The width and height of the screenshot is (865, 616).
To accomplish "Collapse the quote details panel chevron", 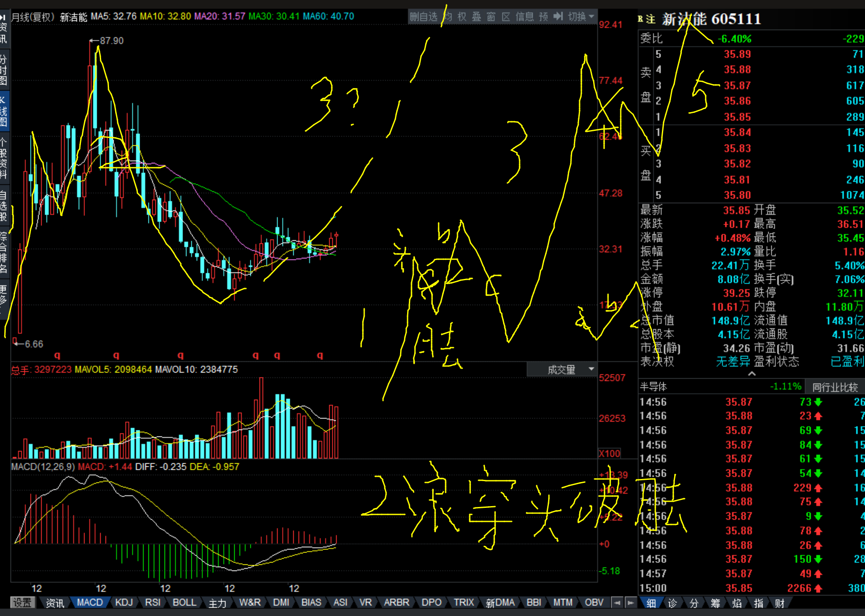I will [752, 373].
